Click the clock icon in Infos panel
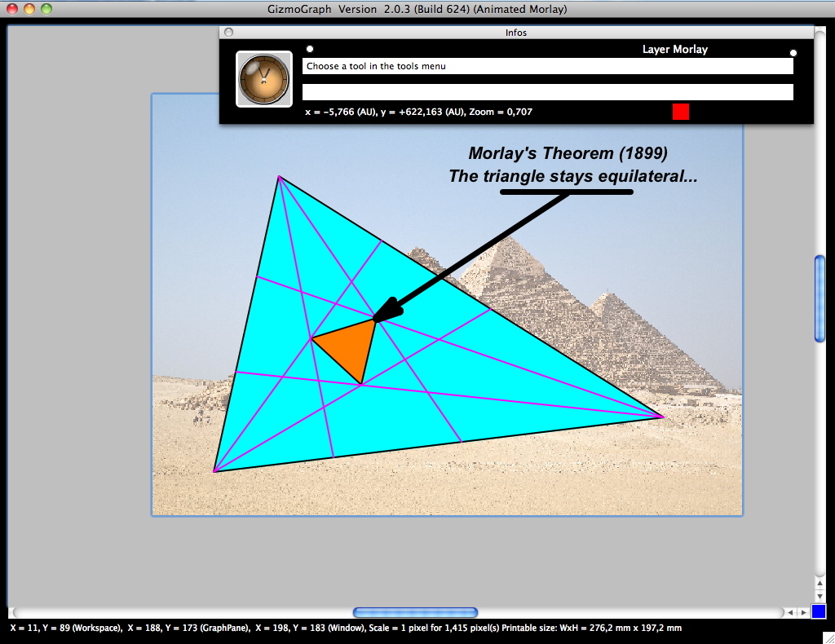The width and height of the screenshot is (835, 644). click(264, 79)
